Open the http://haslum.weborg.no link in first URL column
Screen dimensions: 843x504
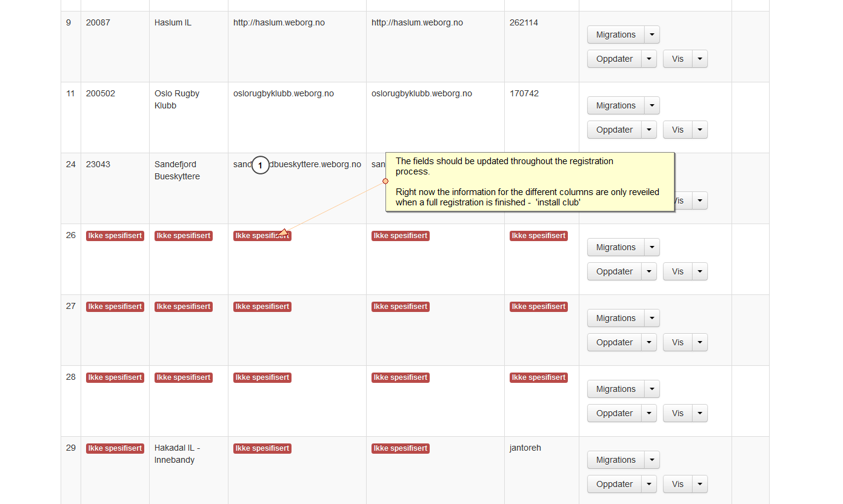(x=279, y=22)
